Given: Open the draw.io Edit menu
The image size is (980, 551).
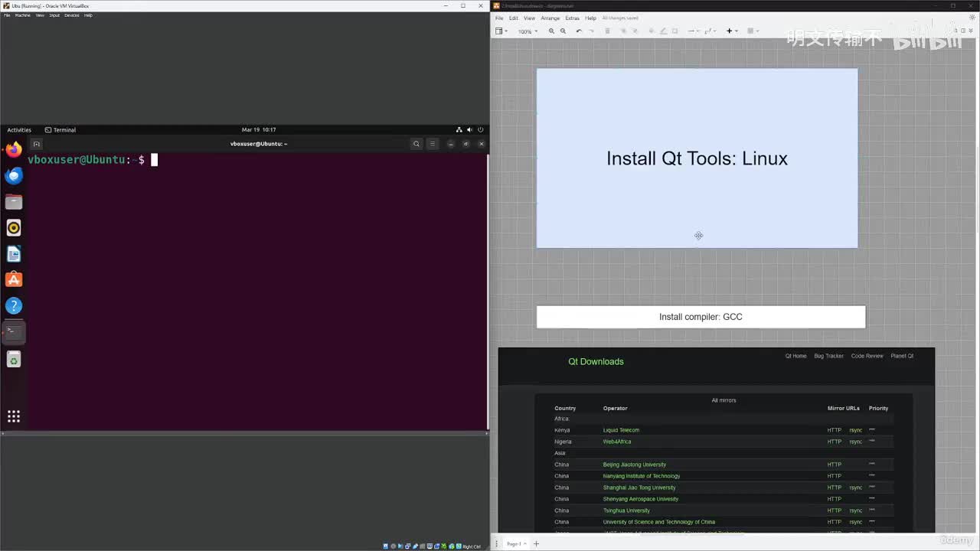Looking at the screenshot, I should click(x=514, y=18).
